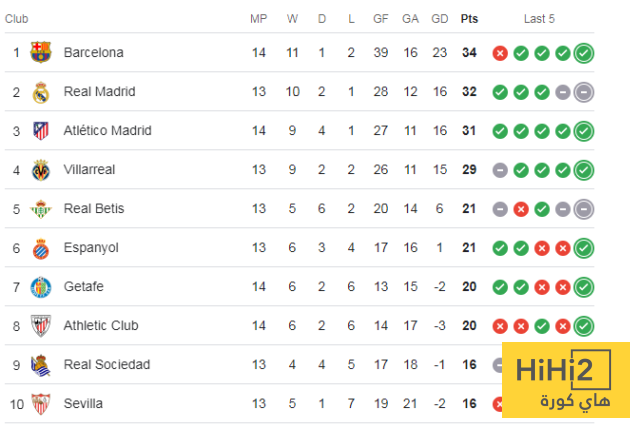The image size is (640, 429).
Task: Click the Club column header
Action: (16, 18)
